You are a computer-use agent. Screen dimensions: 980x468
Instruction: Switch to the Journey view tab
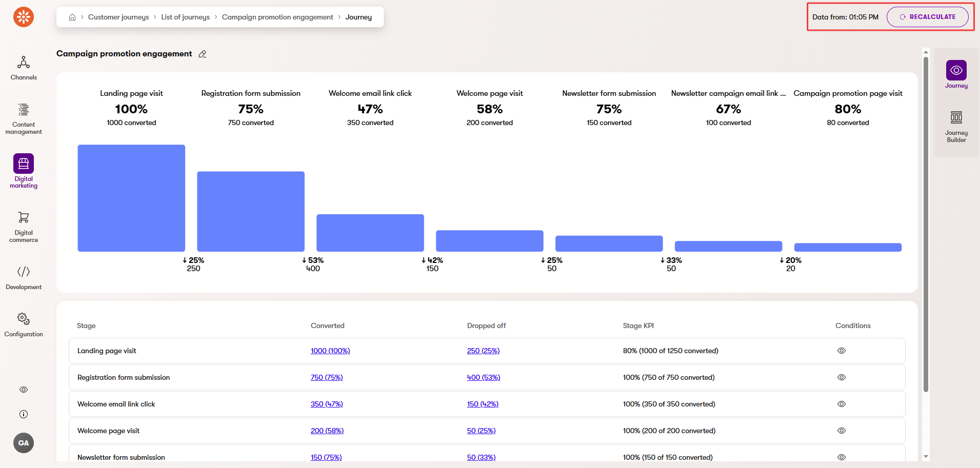(956, 73)
